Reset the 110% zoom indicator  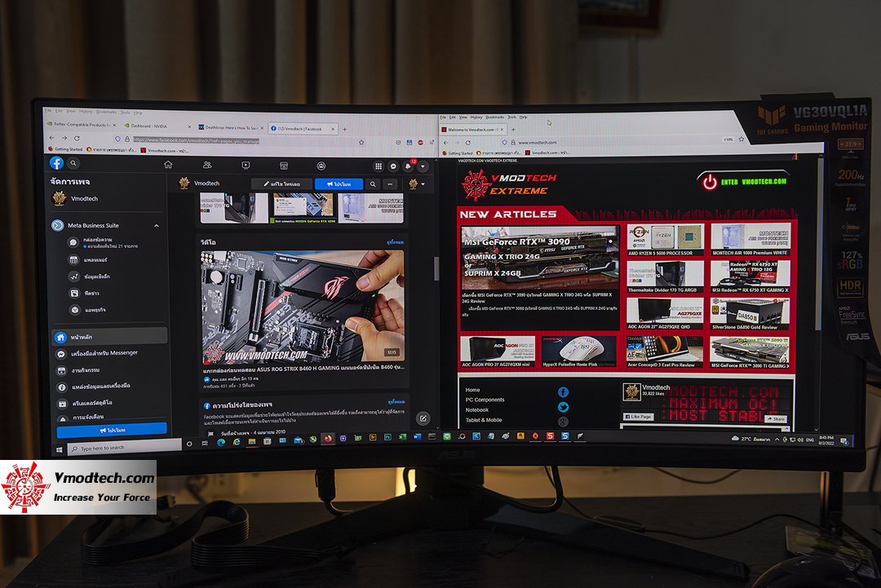[728, 139]
